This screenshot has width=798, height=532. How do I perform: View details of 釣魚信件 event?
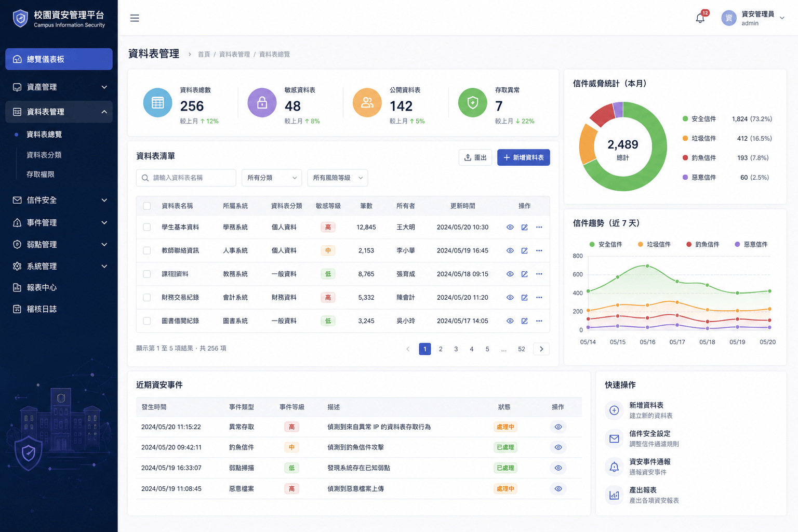point(558,447)
